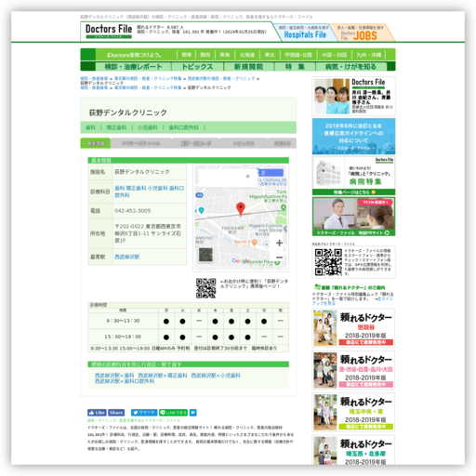Open the 西武柳沢駅×小児歯科 search link
This screenshot has height=476, width=476.
[x=216, y=376]
